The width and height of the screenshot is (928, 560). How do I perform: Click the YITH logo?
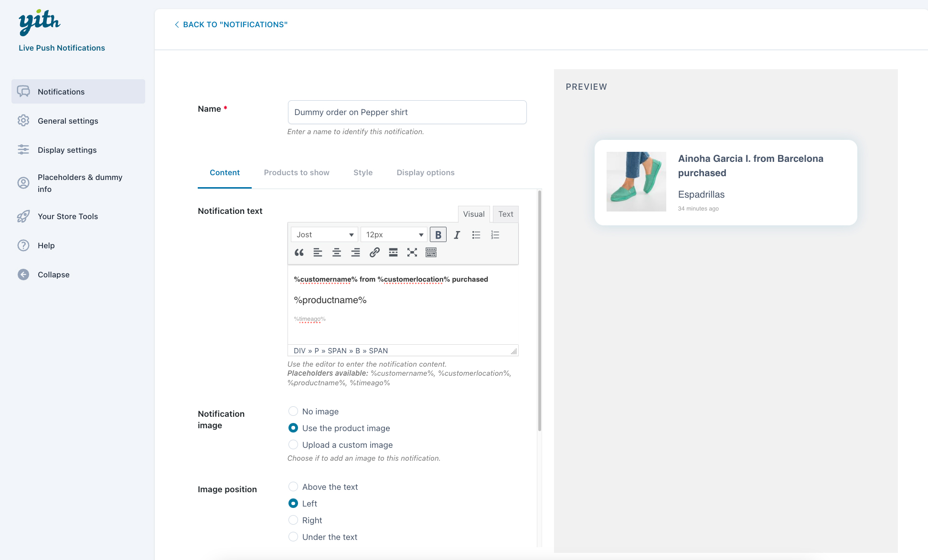(39, 22)
